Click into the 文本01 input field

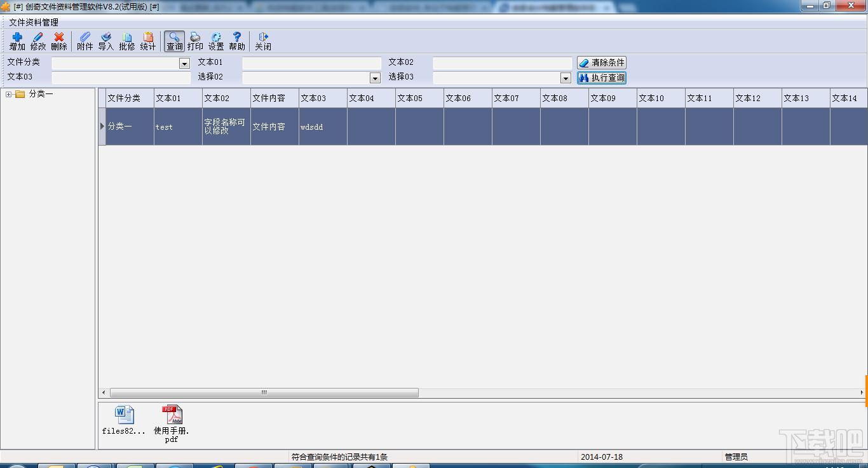pos(311,63)
